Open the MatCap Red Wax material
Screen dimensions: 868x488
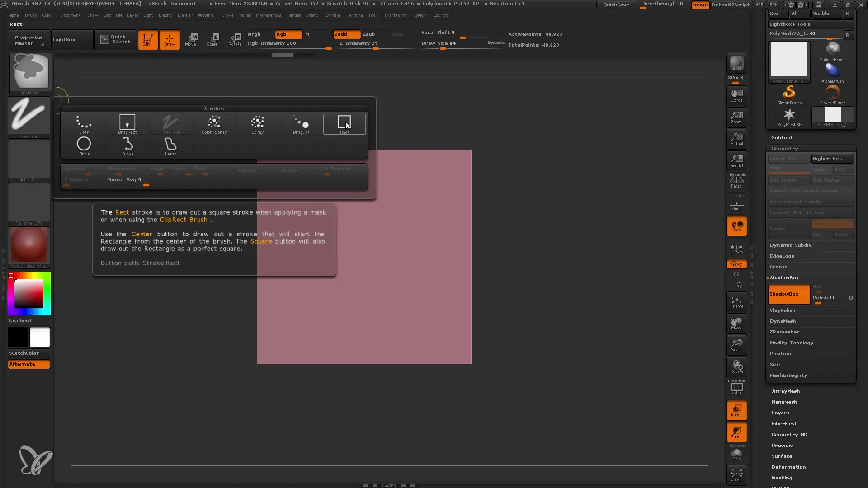tap(29, 247)
